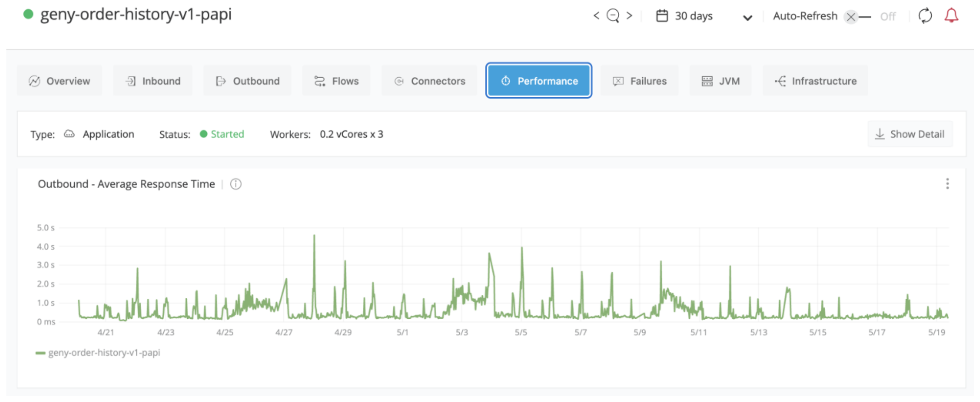Image resolution: width=980 pixels, height=402 pixels.
Task: Click green status dot beside app name
Action: point(28,14)
